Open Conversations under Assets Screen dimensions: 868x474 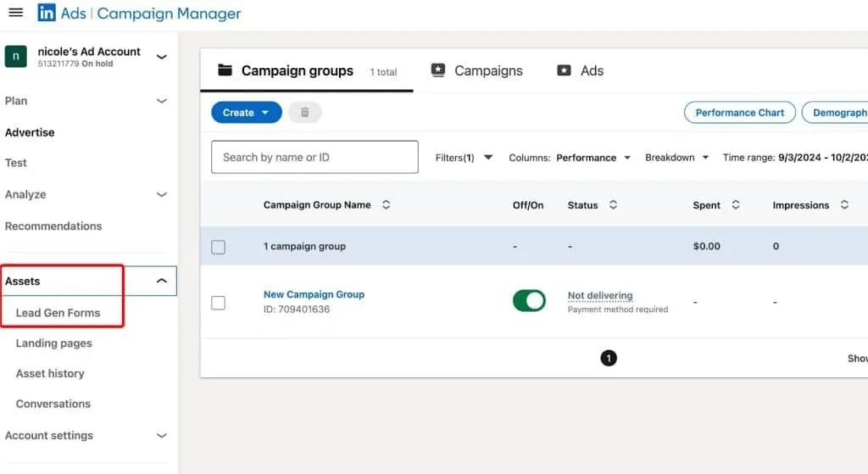[53, 404]
